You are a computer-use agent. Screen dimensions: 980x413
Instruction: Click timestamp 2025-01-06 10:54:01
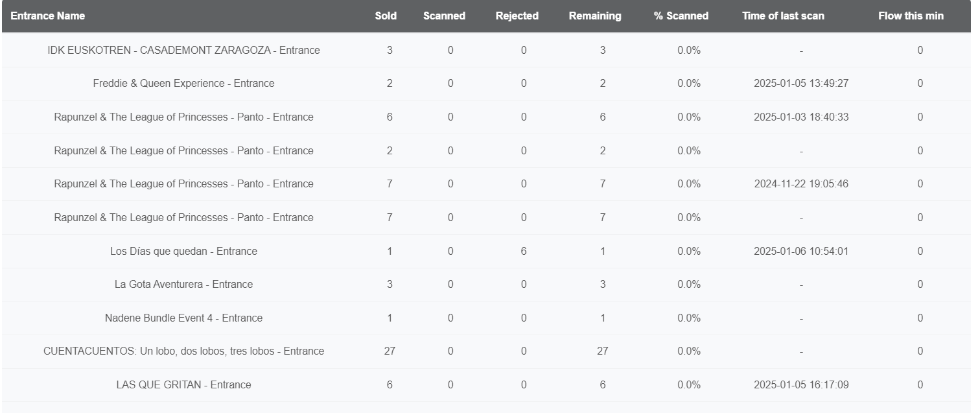[801, 251]
